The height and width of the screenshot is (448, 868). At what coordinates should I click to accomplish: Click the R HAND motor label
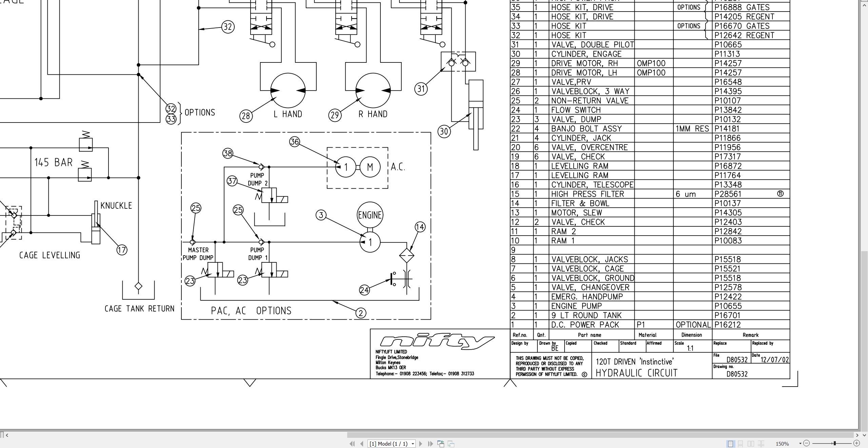click(x=373, y=114)
